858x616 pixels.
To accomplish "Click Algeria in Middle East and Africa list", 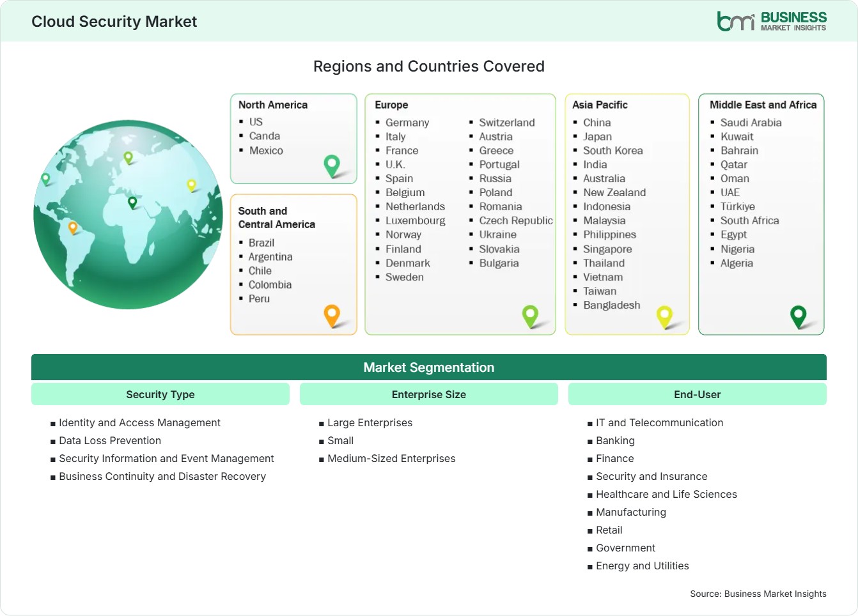I will pyautogui.click(x=737, y=263).
